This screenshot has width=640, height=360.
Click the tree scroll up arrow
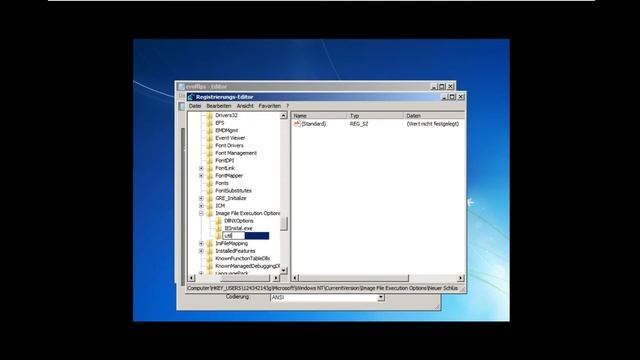(x=284, y=116)
